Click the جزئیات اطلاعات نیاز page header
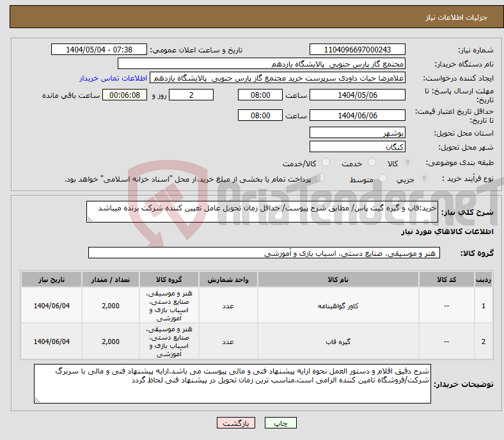504x440 pixels. pyautogui.click(x=457, y=17)
